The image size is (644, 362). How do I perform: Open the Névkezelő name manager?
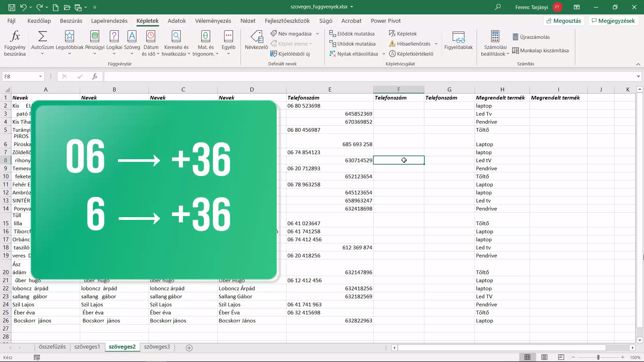pyautogui.click(x=256, y=40)
